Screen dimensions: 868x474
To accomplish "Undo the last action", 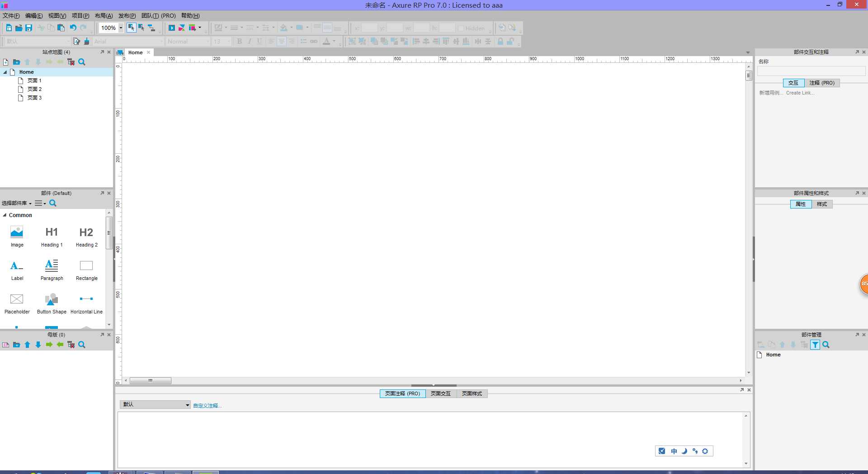I will pos(73,28).
